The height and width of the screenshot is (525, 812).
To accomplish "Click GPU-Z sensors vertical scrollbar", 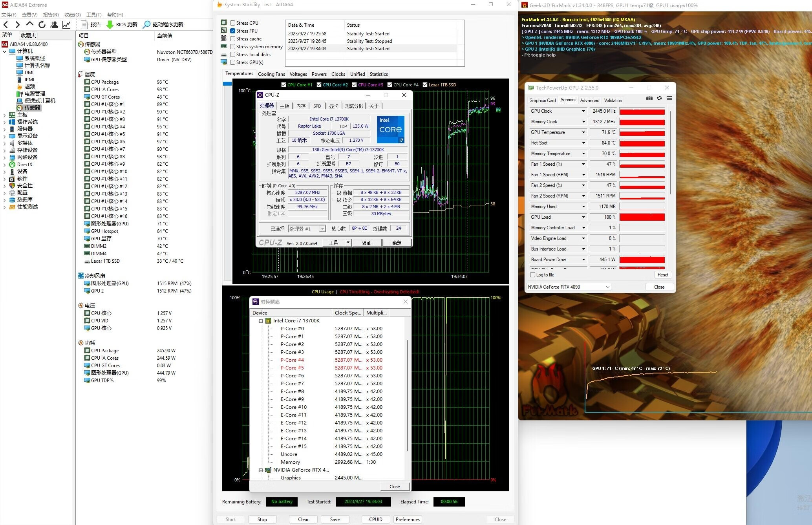I will click(x=671, y=152).
